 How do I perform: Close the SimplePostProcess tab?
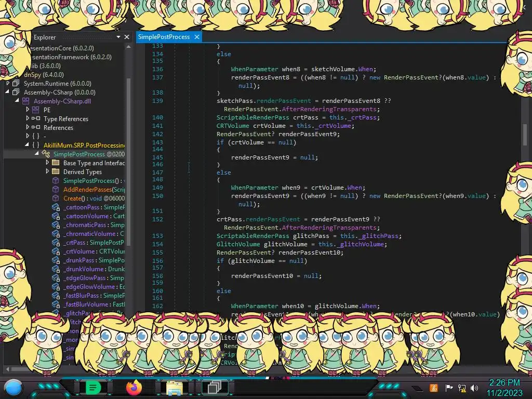[197, 37]
